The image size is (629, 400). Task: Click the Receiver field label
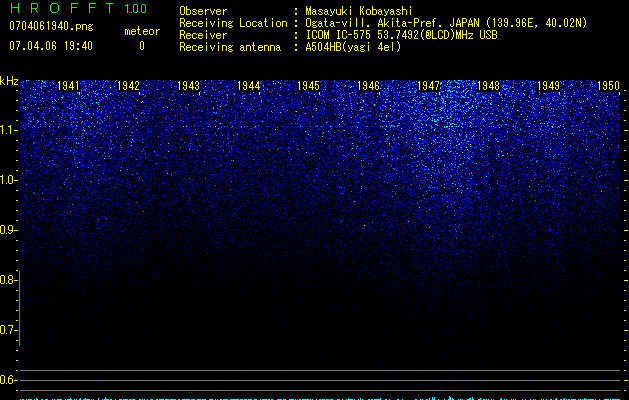pyautogui.click(x=203, y=35)
